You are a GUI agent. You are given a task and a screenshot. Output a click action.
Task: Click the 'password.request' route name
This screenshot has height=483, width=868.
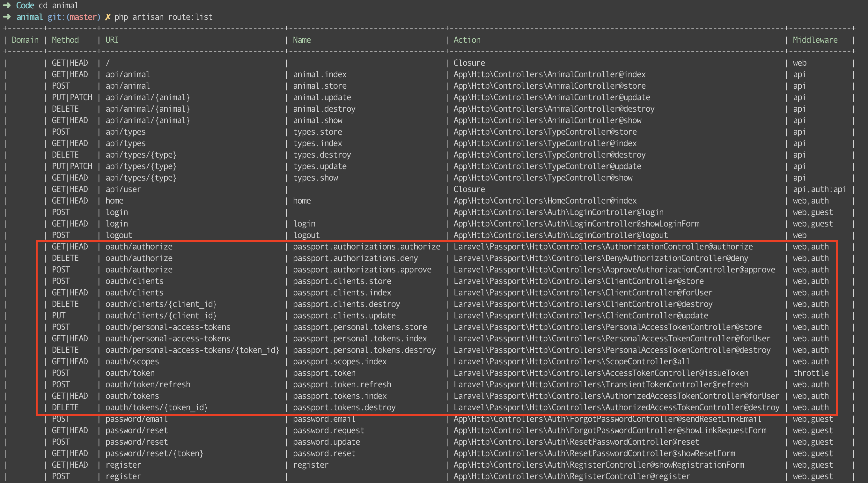tap(328, 430)
